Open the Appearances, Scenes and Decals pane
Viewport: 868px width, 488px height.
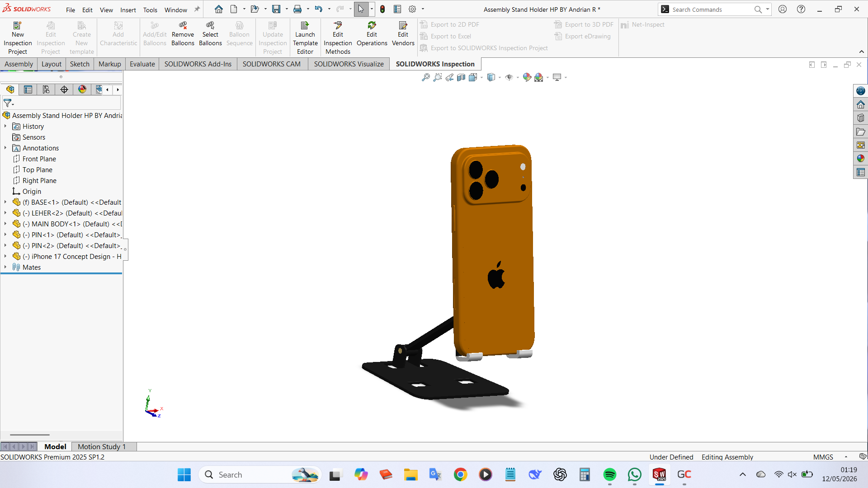[x=861, y=159]
